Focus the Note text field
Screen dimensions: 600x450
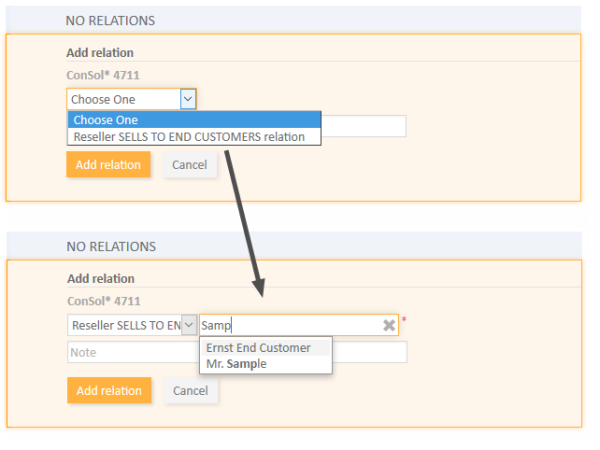coord(133,352)
